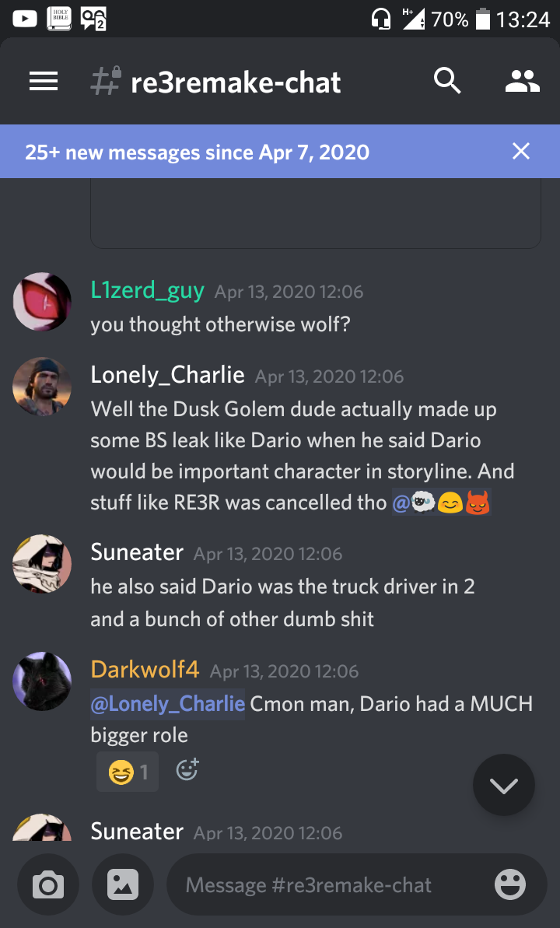This screenshot has height=928, width=560.
Task: Jump to latest messages with the down-chevron button
Action: point(504,785)
